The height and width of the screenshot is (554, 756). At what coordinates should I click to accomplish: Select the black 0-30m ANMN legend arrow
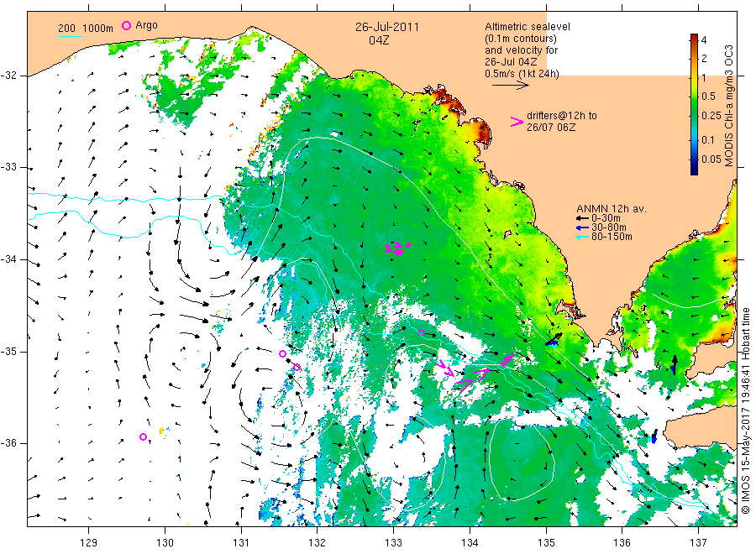(583, 218)
